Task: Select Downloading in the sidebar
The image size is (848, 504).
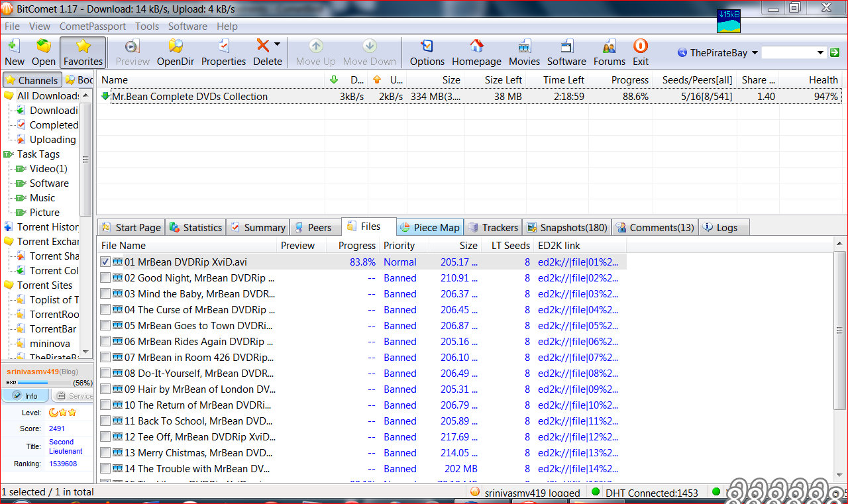Action: tap(46, 111)
